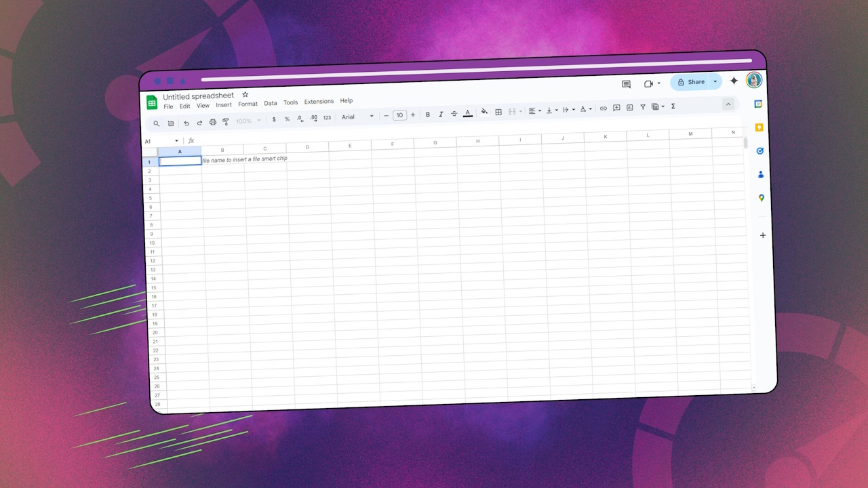Open the Help menu

[x=347, y=100]
